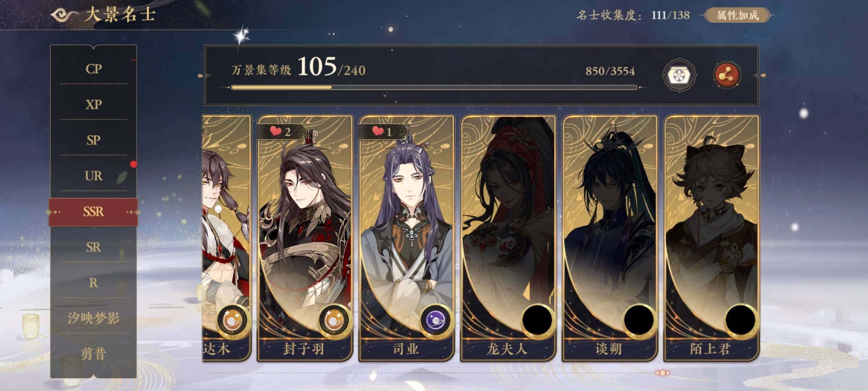
Task: Open the 汐映梦影 category
Action: [x=93, y=318]
